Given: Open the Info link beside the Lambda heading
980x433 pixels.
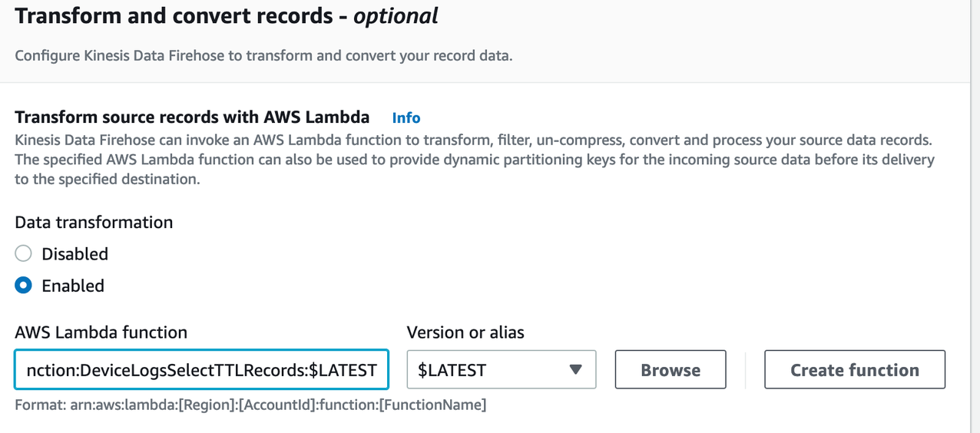Looking at the screenshot, I should coord(406,118).
